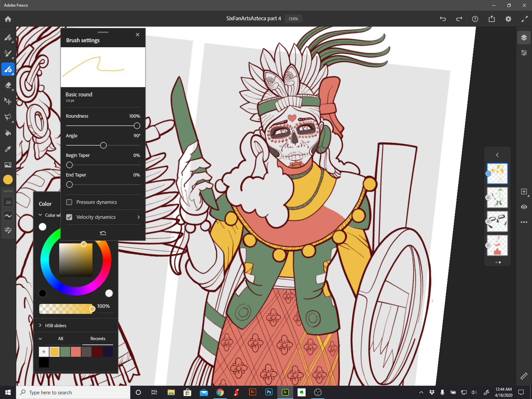Open the active yellow color chip
Viewport: 532px width, 399px height.
8,180
